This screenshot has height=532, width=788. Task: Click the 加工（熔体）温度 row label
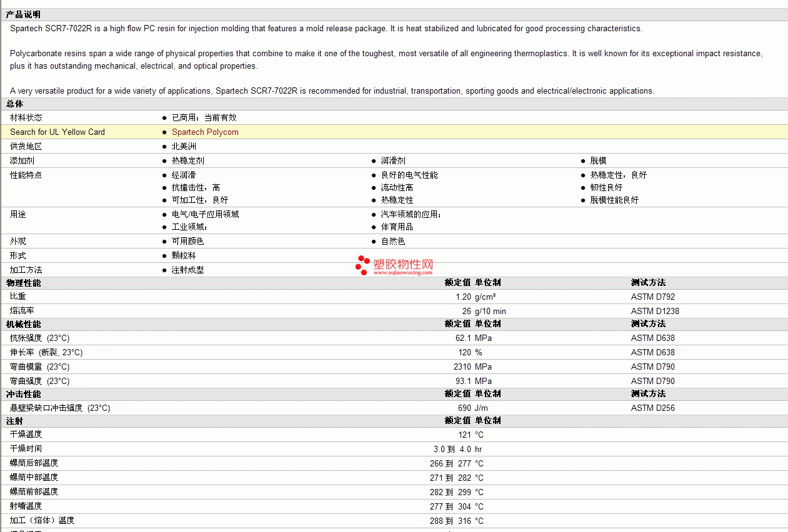pyautogui.click(x=42, y=520)
